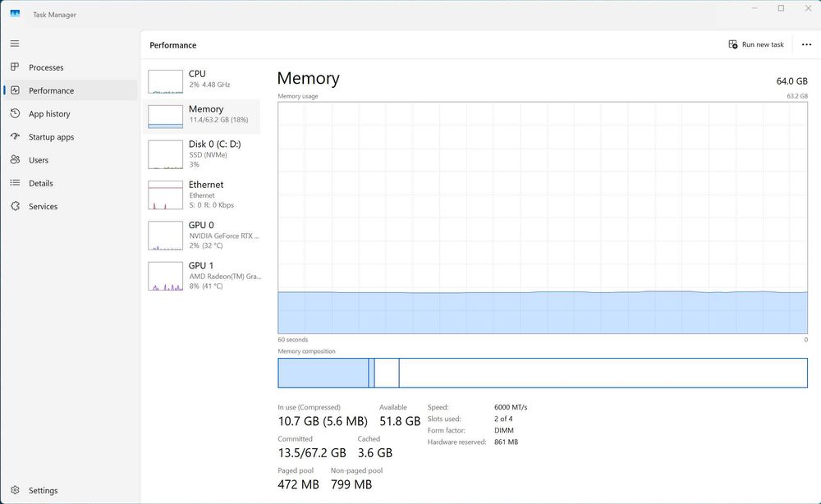The image size is (821, 504).
Task: Click the Memory usage graph area
Action: [x=543, y=218]
